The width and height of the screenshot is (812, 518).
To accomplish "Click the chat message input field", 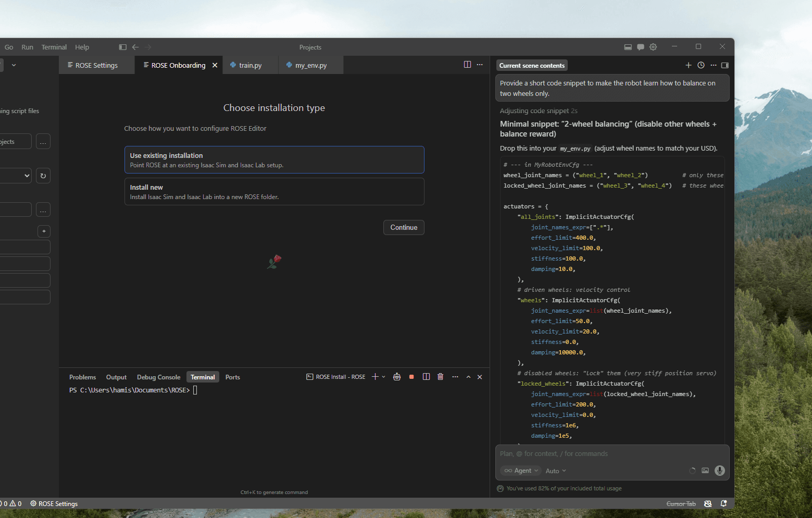I will pyautogui.click(x=612, y=454).
